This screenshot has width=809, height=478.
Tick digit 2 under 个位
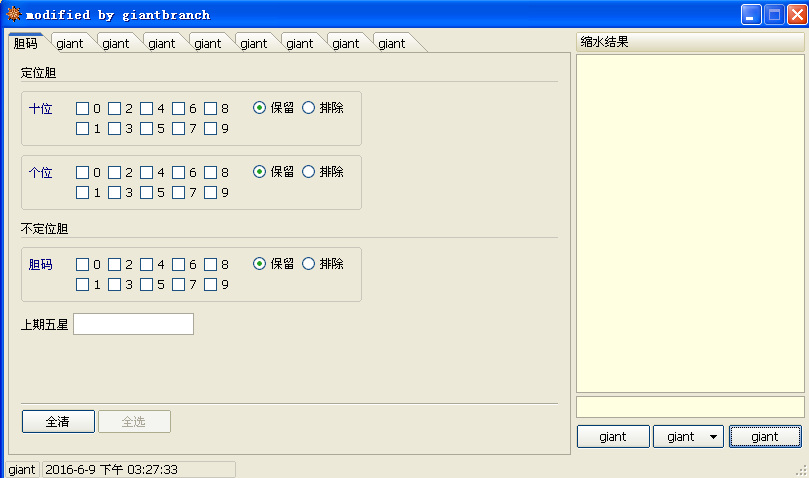(x=115, y=172)
